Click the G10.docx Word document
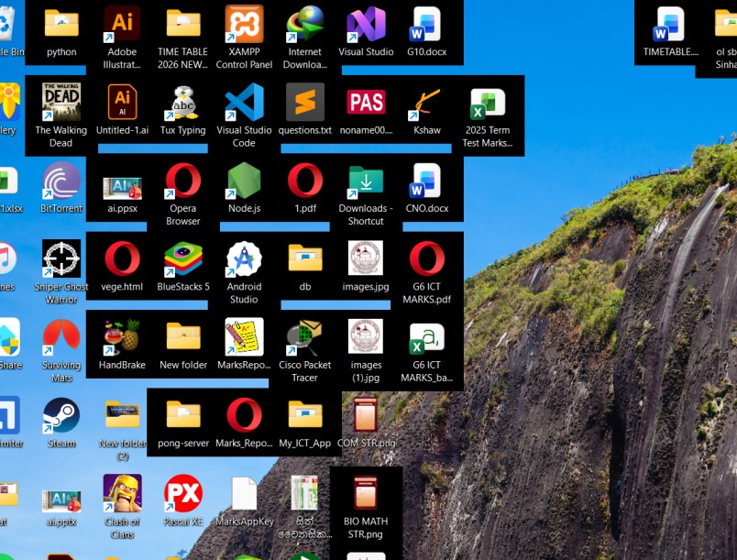 (x=427, y=24)
